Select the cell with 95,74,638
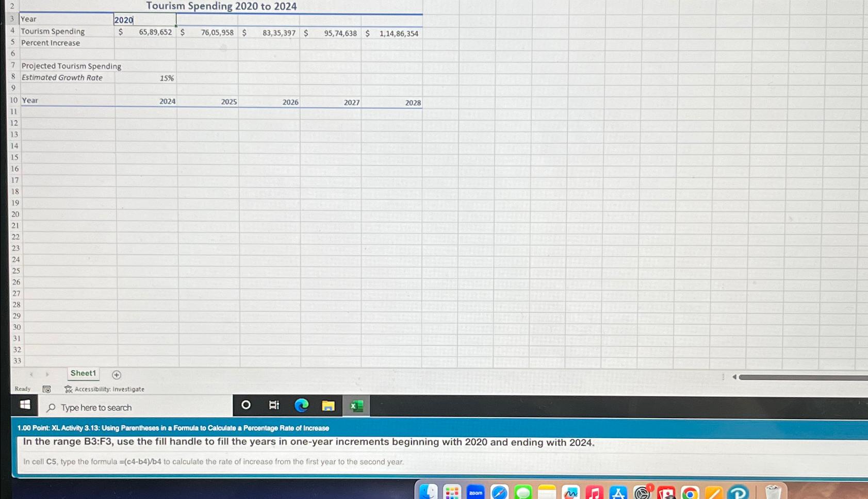 tap(330, 34)
